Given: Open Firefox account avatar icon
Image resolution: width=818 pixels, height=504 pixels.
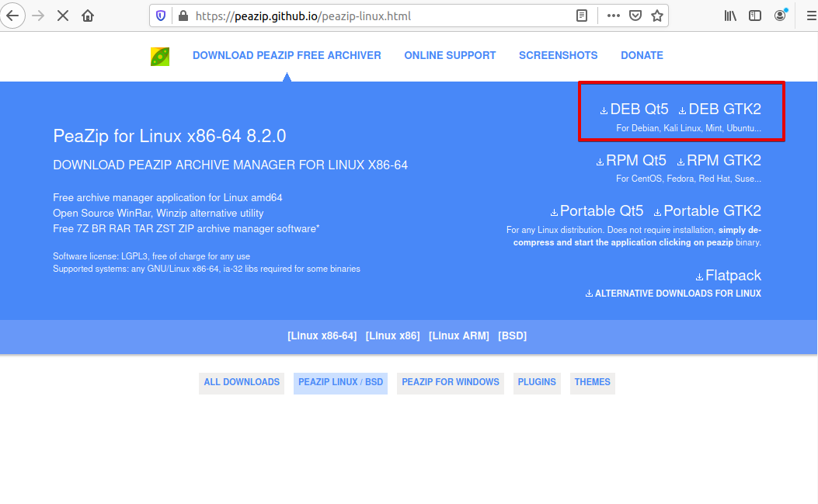Looking at the screenshot, I should pyautogui.click(x=781, y=15).
